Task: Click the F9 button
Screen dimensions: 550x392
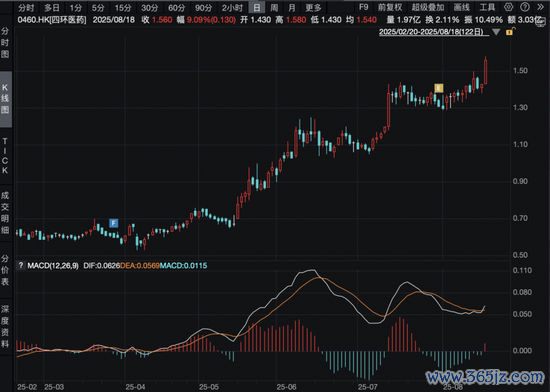Action: coord(363,7)
